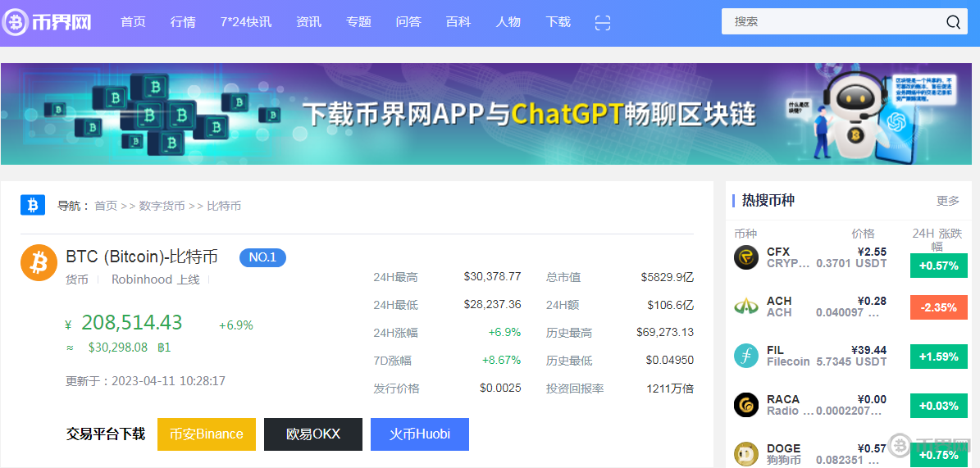
Task: Click the 24H最低 value $28,237.36
Action: (493, 304)
